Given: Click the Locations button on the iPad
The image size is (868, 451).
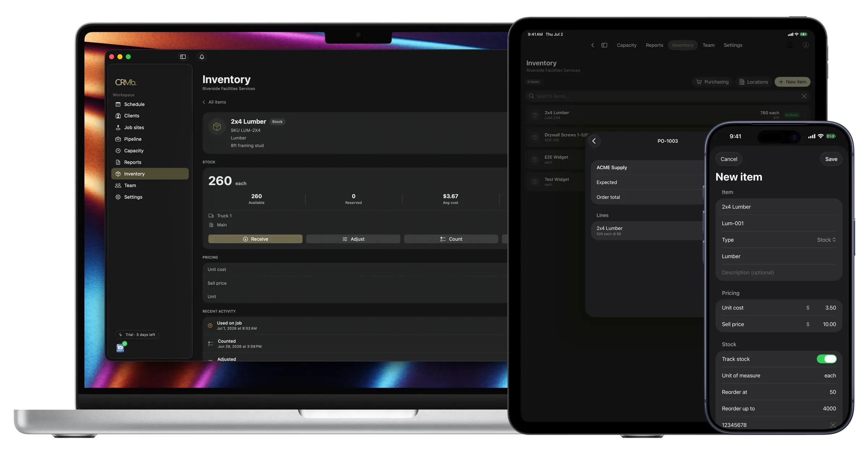Looking at the screenshot, I should pyautogui.click(x=754, y=82).
